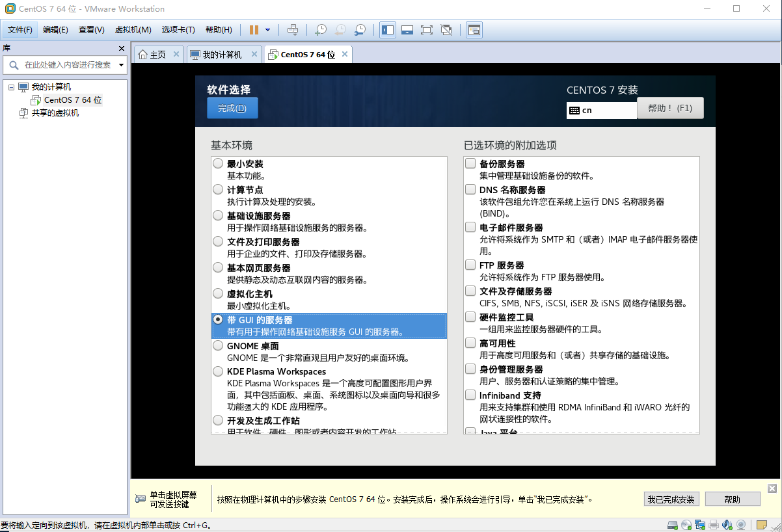Open the 选项卡(T) menu
Screen dimensions: 782x532
[x=178, y=30]
